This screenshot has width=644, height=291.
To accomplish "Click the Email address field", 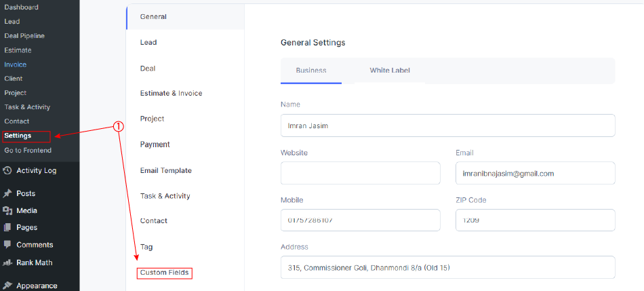I will click(x=536, y=173).
